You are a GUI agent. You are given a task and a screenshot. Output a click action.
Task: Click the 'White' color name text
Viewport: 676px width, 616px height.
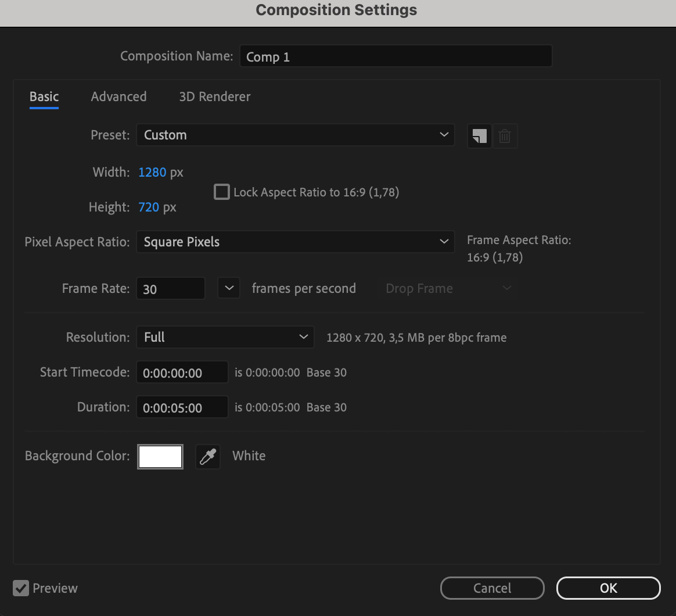[249, 456]
